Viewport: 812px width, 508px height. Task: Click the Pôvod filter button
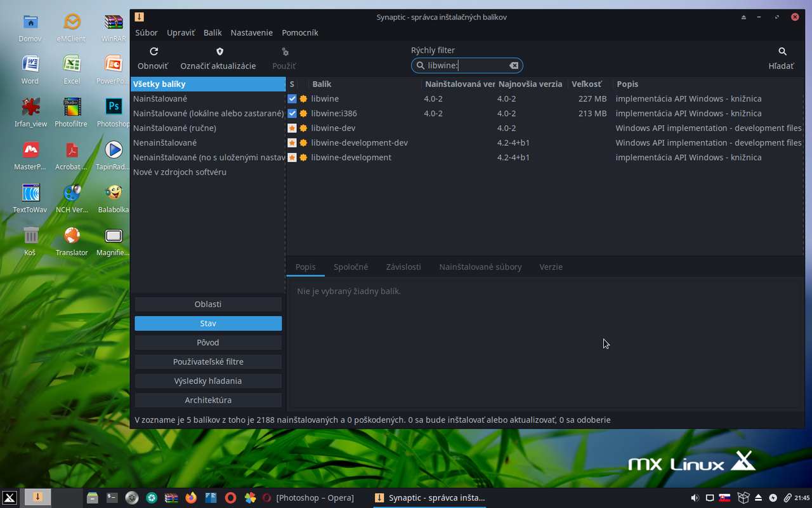[x=208, y=342]
